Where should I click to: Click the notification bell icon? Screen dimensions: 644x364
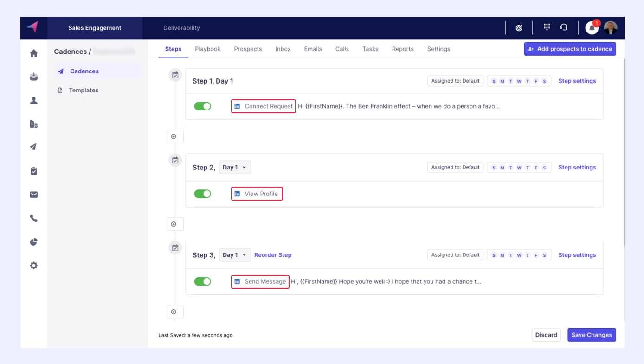pyautogui.click(x=592, y=28)
